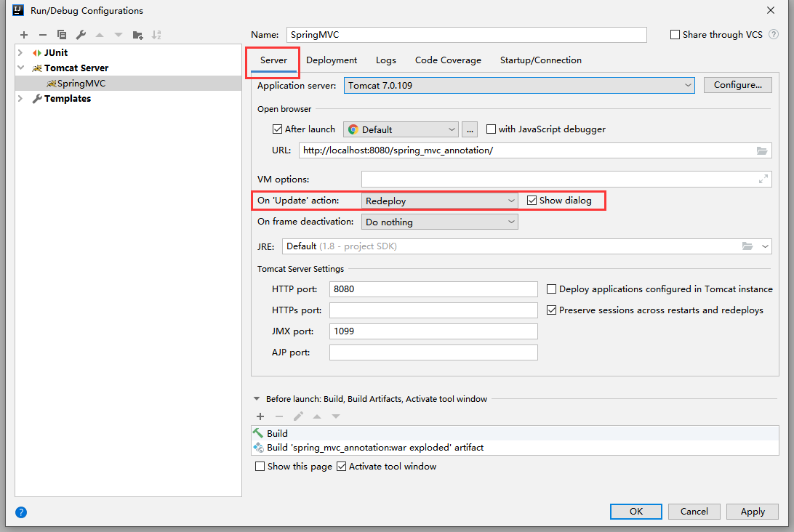Click the HTTP port field 8080

[433, 289]
